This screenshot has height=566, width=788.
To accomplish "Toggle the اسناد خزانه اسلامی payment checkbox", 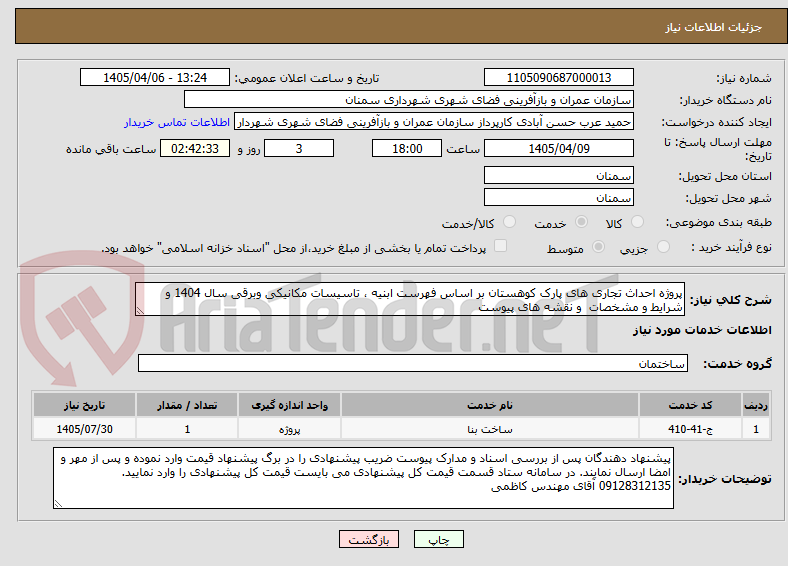I will coord(501,246).
